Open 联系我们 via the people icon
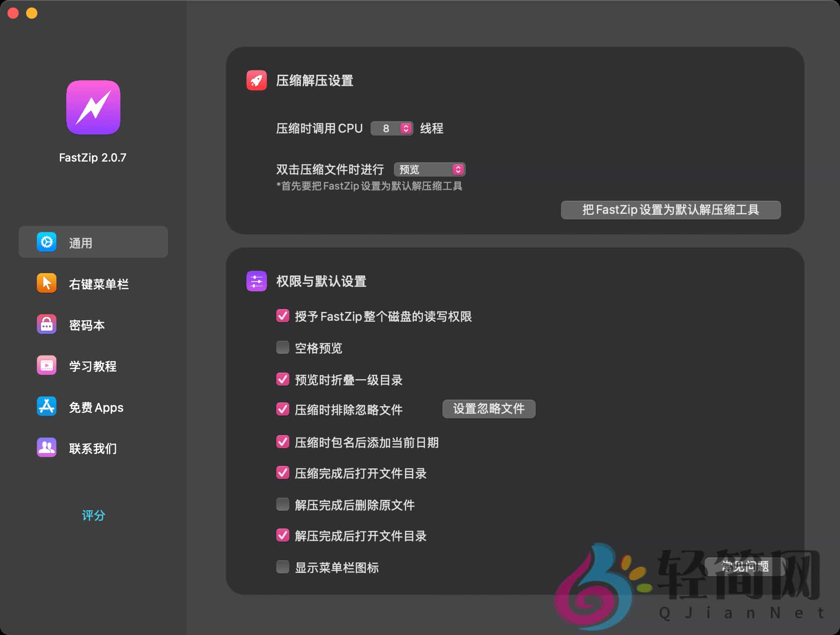840x635 pixels. click(x=46, y=447)
